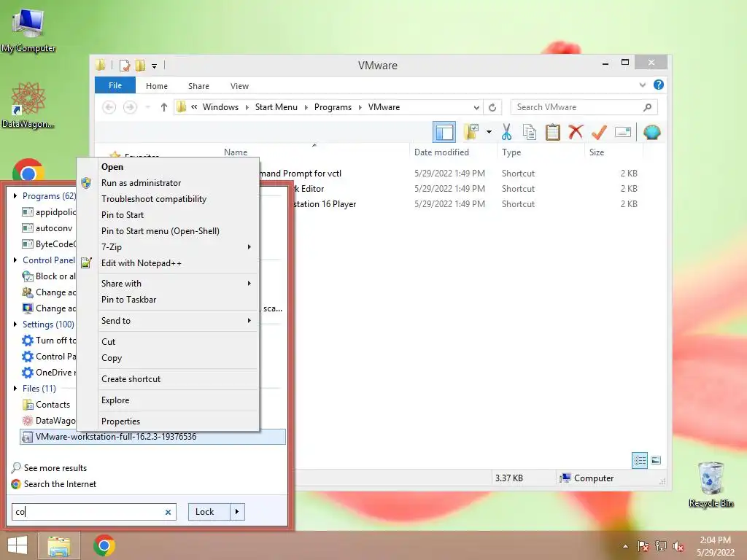This screenshot has width=747, height=560.
Task: Click the orange checkmark Properties toolbar icon
Action: (599, 133)
